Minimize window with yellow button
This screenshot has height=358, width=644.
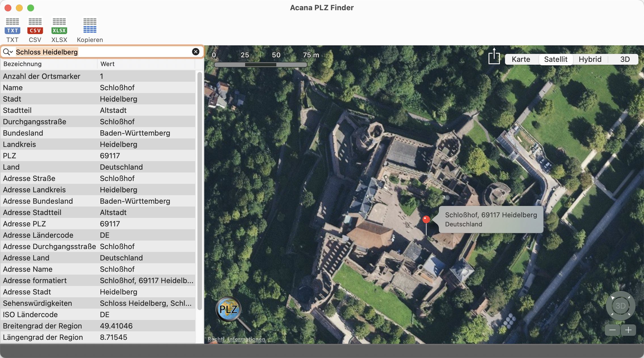click(19, 8)
